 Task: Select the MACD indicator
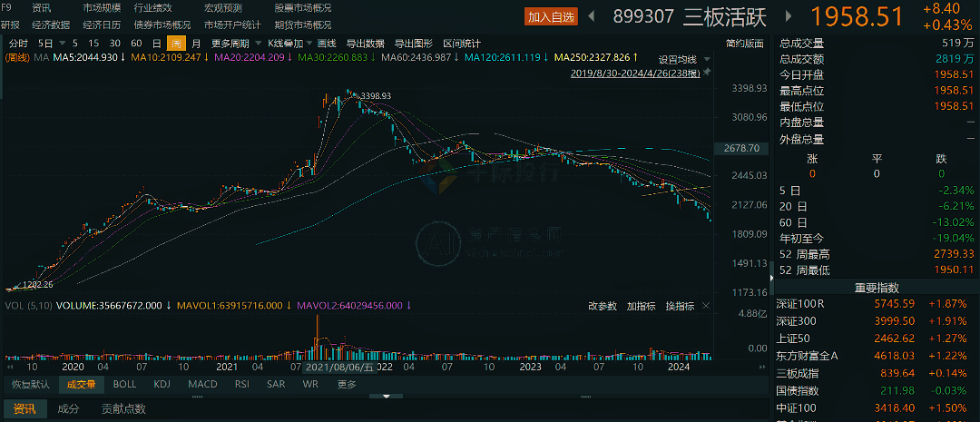[x=202, y=384]
